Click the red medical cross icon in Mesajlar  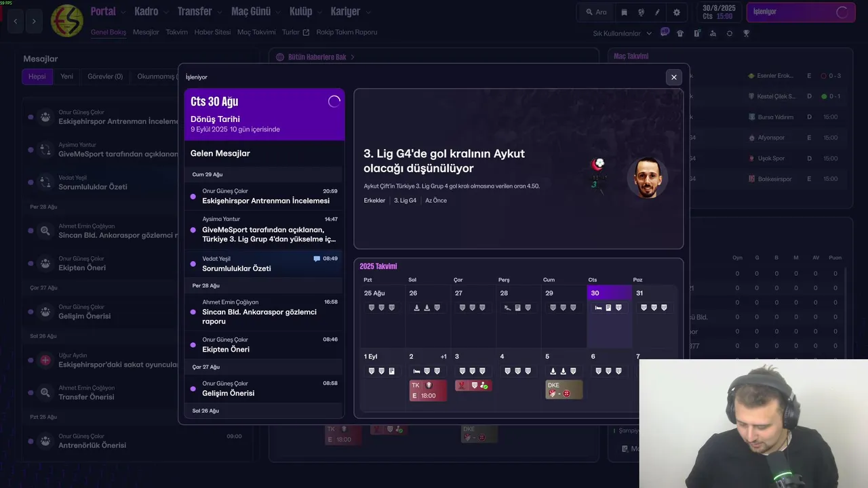pyautogui.click(x=45, y=360)
